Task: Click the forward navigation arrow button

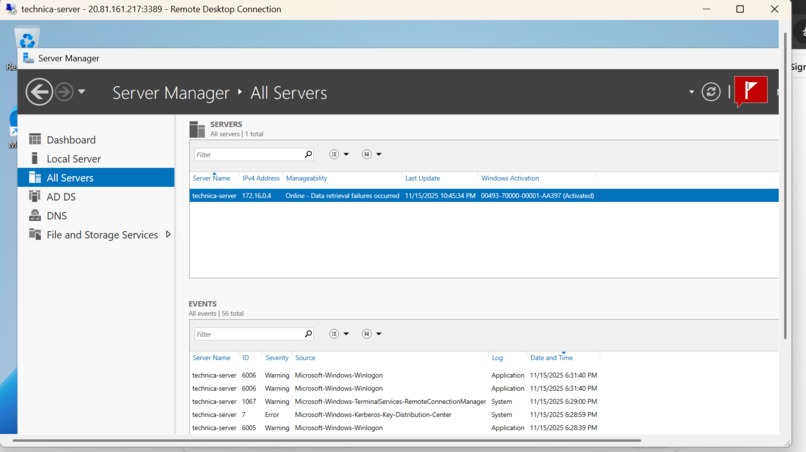Action: [64, 92]
